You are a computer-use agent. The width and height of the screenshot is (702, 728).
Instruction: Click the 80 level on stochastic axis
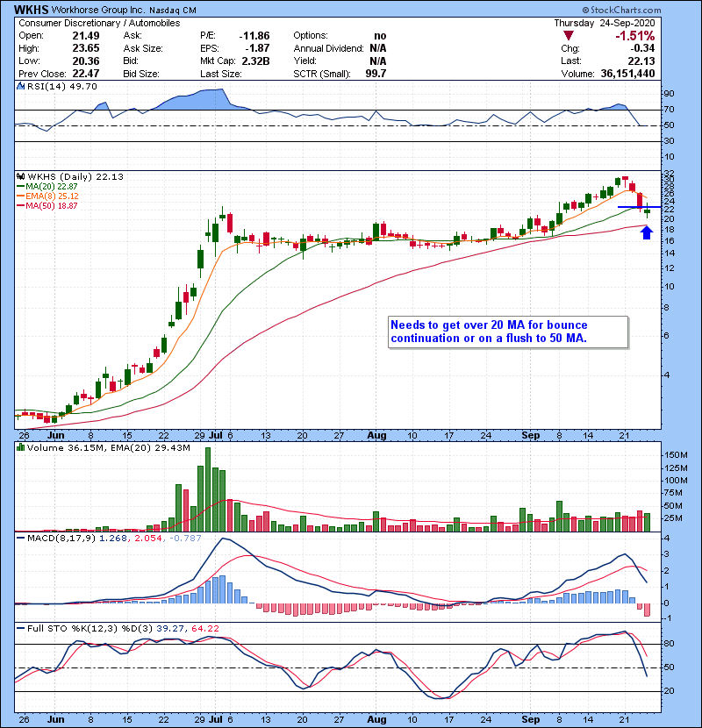pos(669,644)
